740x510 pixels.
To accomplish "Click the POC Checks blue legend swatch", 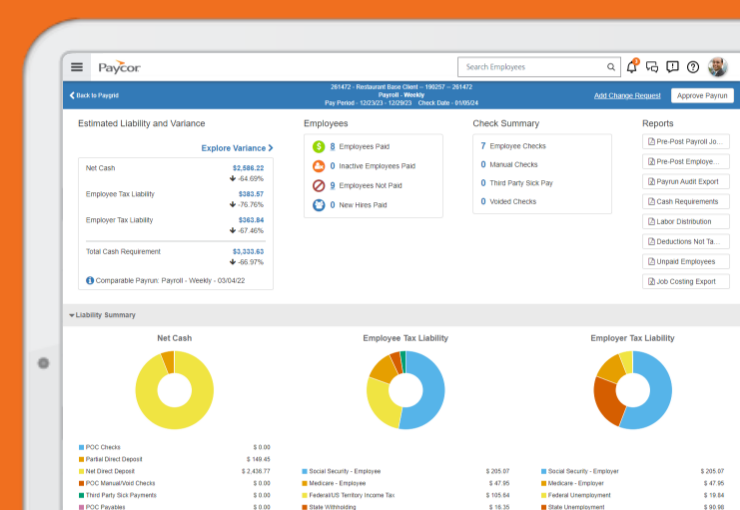I will click(81, 447).
